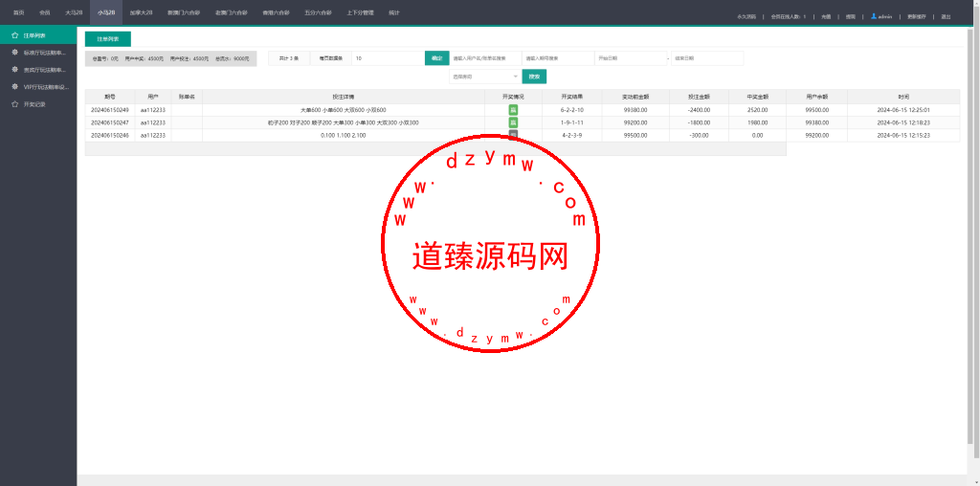Click timestamp 2024-06-15 12:15:23
The height and width of the screenshot is (486, 980).
click(x=903, y=135)
